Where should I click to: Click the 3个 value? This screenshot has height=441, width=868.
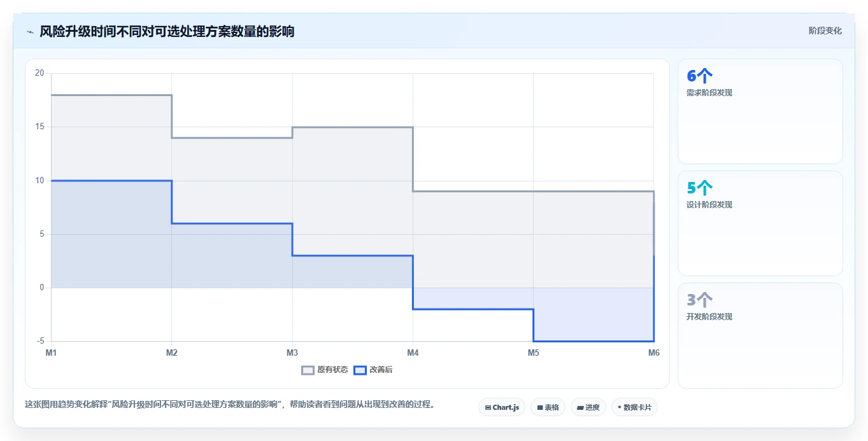[x=699, y=300]
